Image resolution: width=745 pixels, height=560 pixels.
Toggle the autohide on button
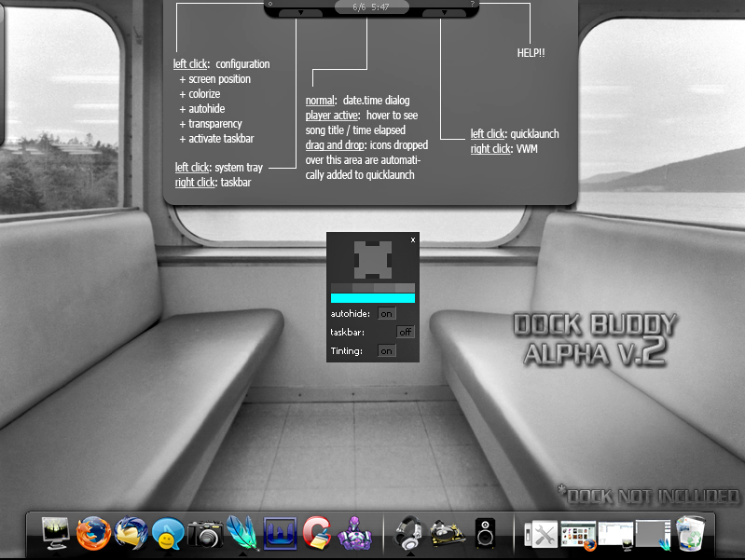tap(387, 313)
